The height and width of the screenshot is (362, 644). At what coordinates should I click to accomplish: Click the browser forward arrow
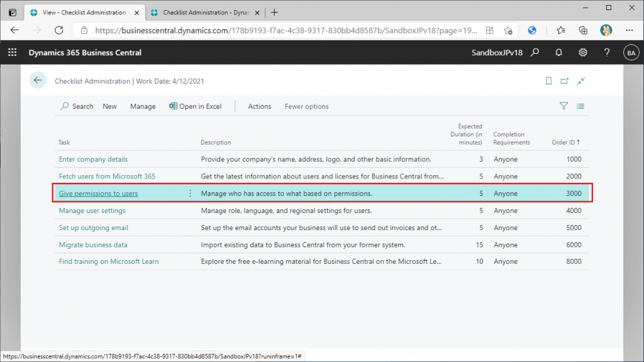pos(36,30)
